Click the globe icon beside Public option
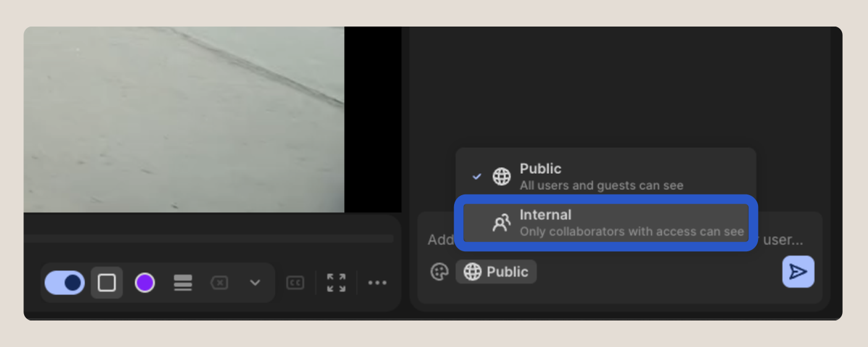 click(501, 177)
